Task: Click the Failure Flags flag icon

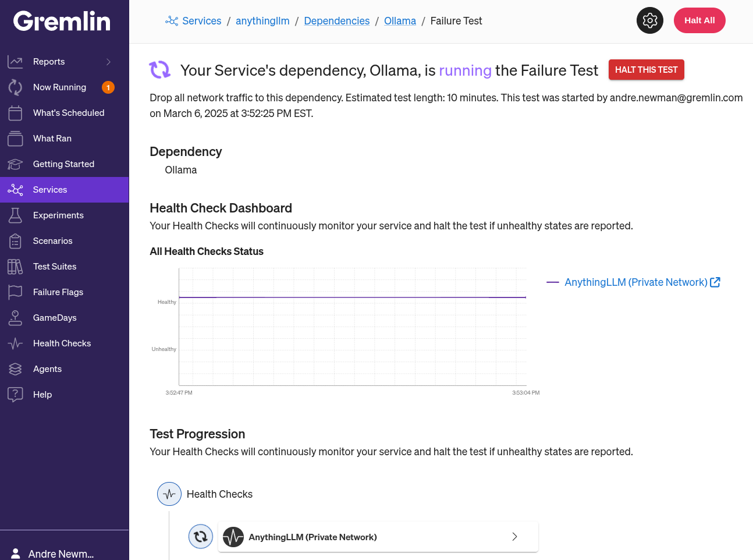Action: click(x=15, y=292)
